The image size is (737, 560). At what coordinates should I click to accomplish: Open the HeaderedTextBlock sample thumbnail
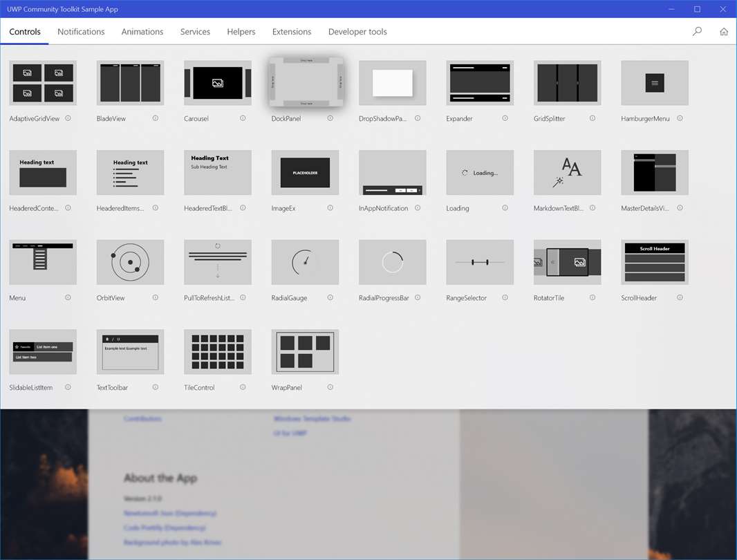218,173
